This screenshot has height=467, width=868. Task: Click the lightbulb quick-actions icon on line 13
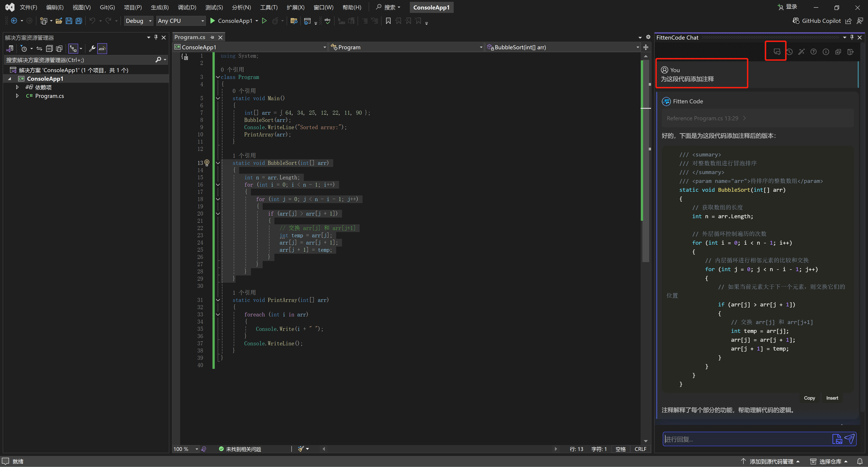(x=207, y=163)
